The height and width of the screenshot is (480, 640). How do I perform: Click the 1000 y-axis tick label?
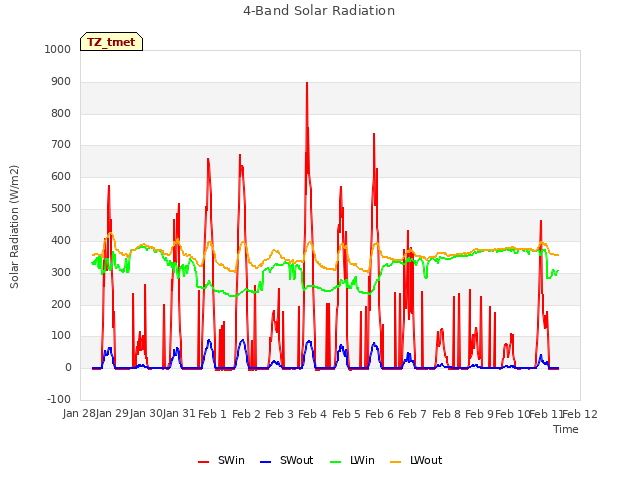[x=58, y=49]
